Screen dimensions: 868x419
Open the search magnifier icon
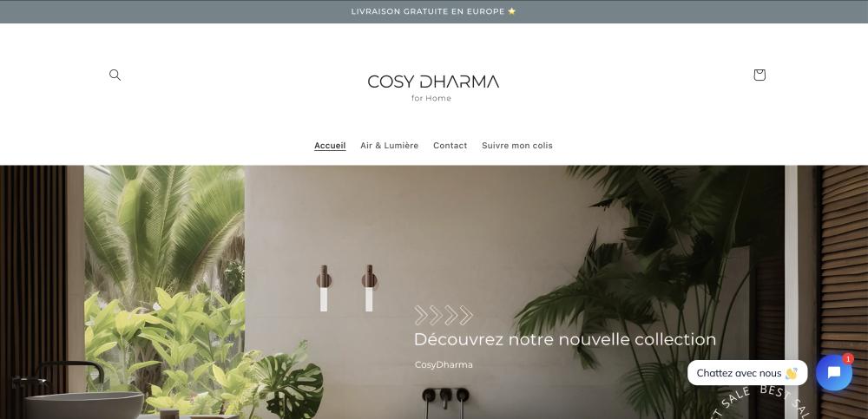[x=115, y=75]
